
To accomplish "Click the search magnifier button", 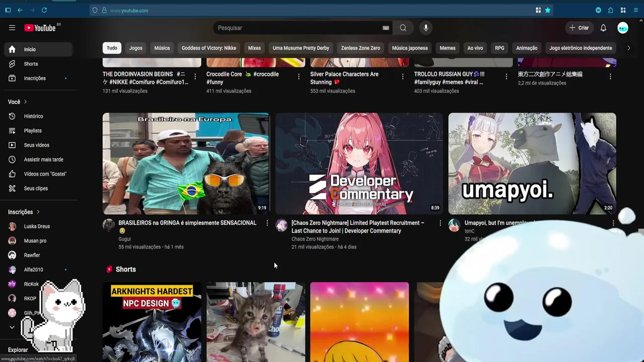I will [x=403, y=28].
